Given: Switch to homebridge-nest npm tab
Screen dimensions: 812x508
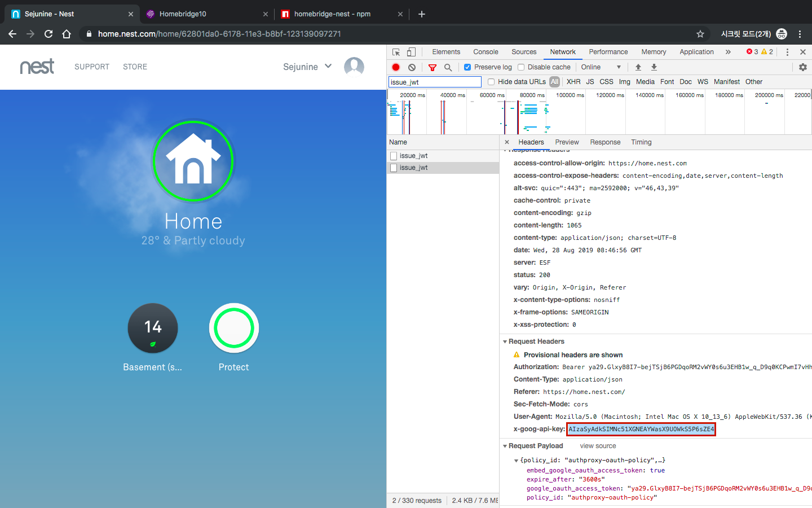Looking at the screenshot, I should point(341,14).
